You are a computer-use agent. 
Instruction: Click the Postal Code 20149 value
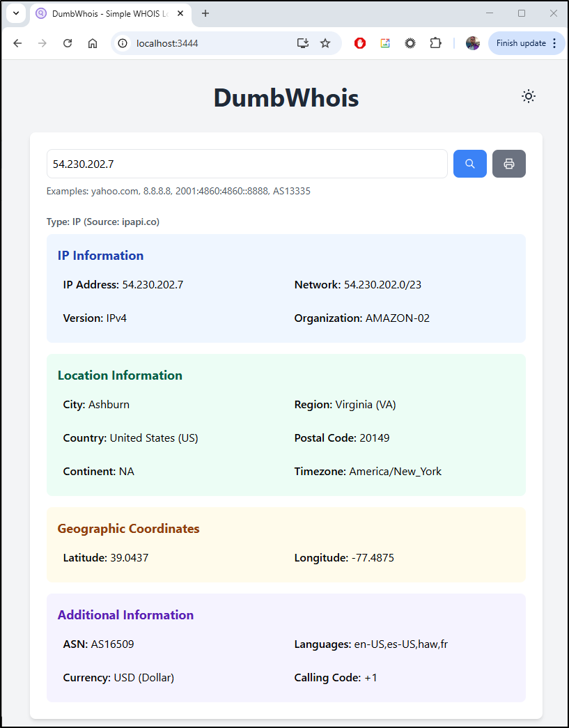tap(375, 437)
